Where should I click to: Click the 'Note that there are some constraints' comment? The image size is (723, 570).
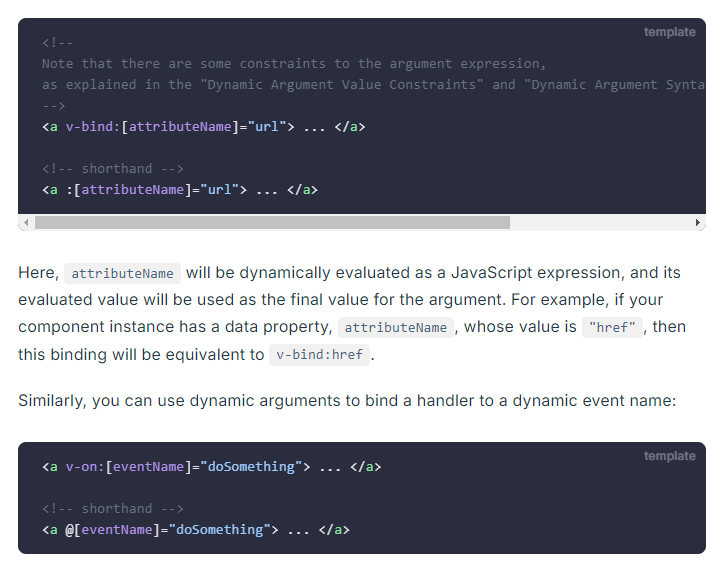[294, 64]
